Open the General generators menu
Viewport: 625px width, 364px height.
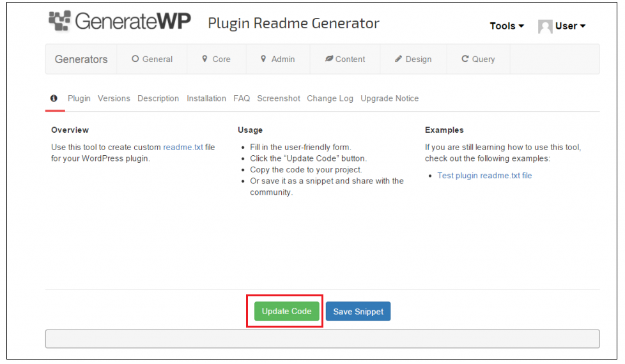pyautogui.click(x=152, y=59)
